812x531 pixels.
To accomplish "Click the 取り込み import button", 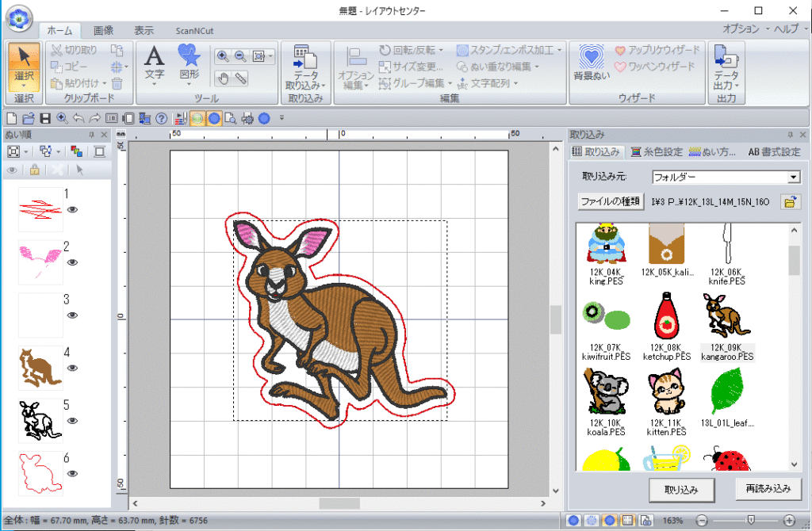I will click(x=681, y=489).
